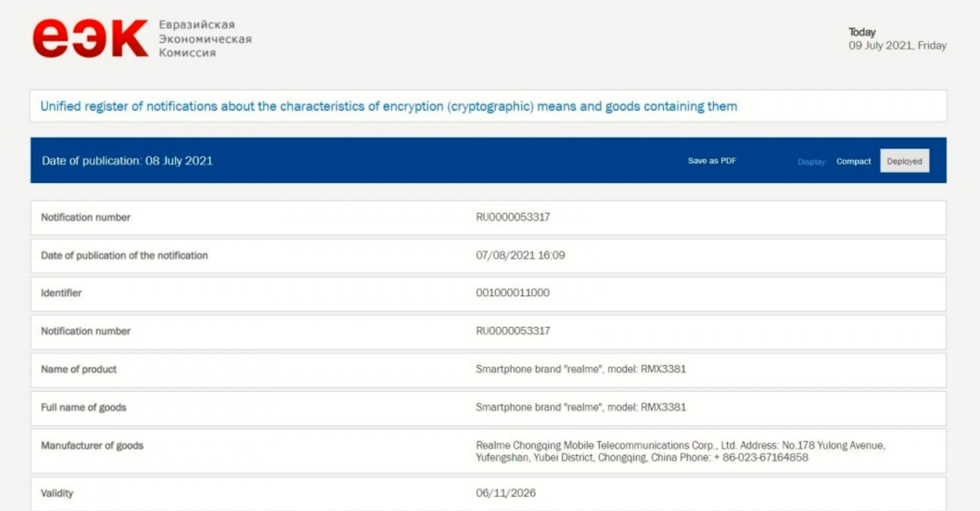Screen dimensions: 980x511
Task: Select the Deployed display button
Action: pos(904,161)
